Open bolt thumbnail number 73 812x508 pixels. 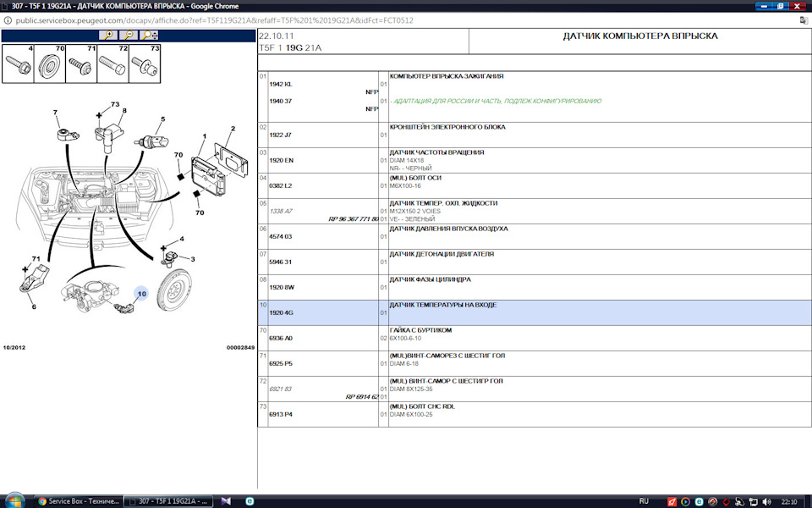[x=145, y=63]
